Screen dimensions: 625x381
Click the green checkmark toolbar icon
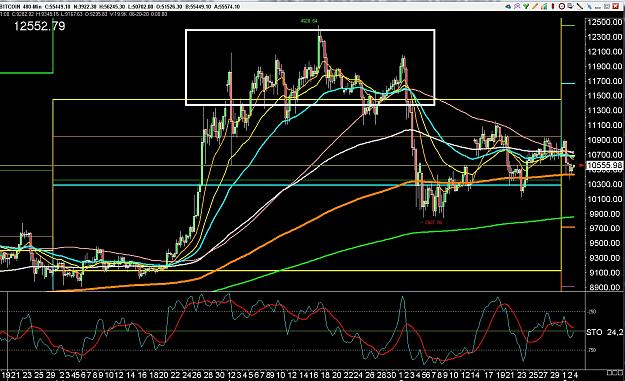[526, 6]
